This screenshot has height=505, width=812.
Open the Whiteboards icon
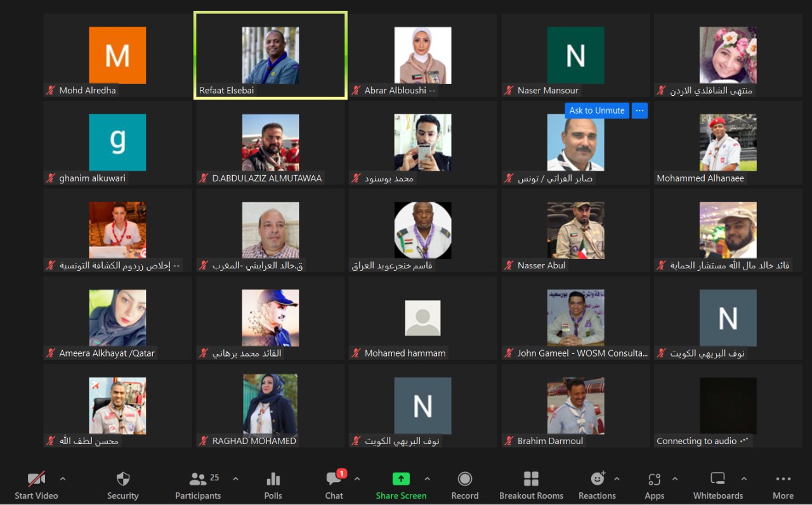(x=717, y=480)
